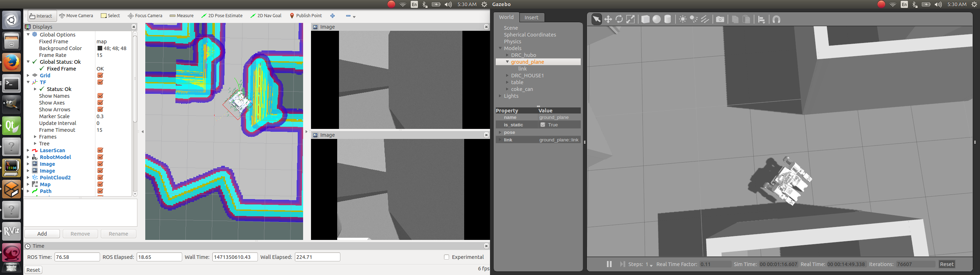
Task: Click the Rename display button
Action: (x=118, y=233)
